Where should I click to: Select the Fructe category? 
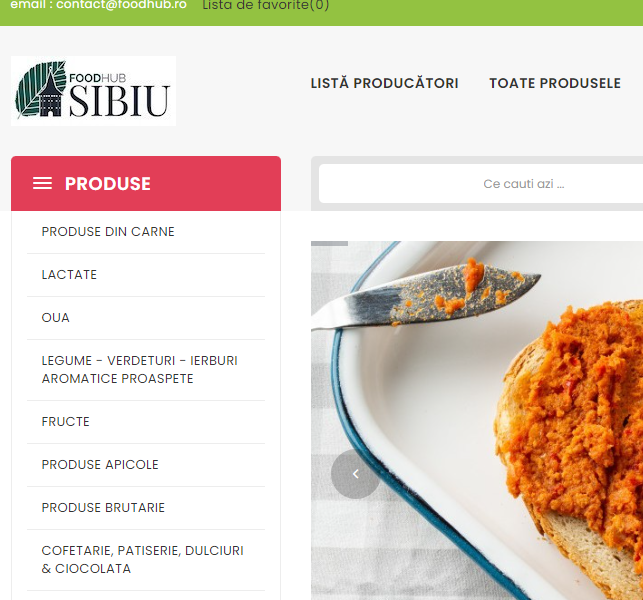click(66, 422)
